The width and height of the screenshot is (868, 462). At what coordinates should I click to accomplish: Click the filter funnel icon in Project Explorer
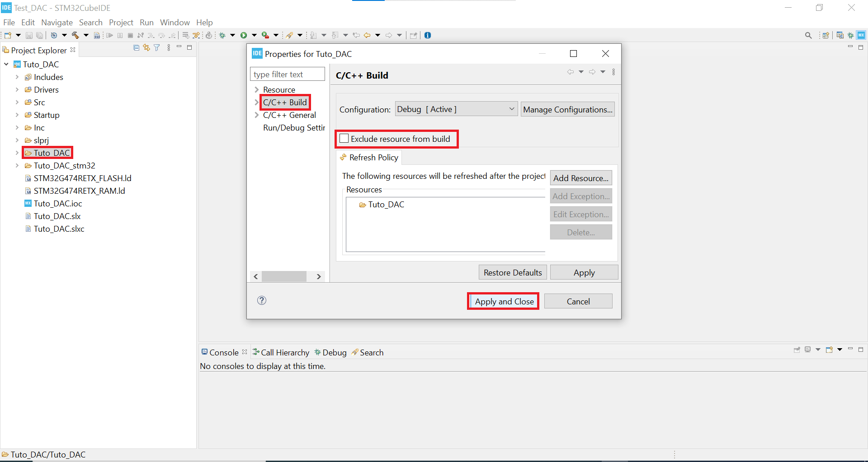157,48
